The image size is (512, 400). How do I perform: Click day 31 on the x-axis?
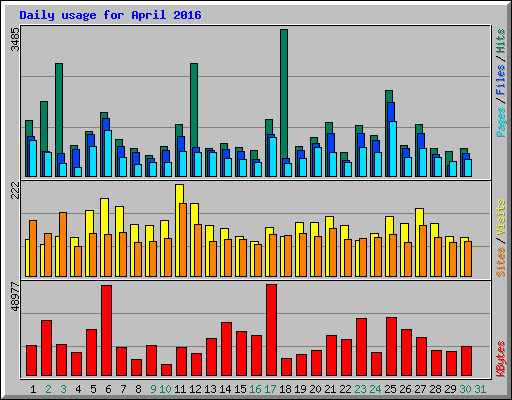(x=480, y=389)
